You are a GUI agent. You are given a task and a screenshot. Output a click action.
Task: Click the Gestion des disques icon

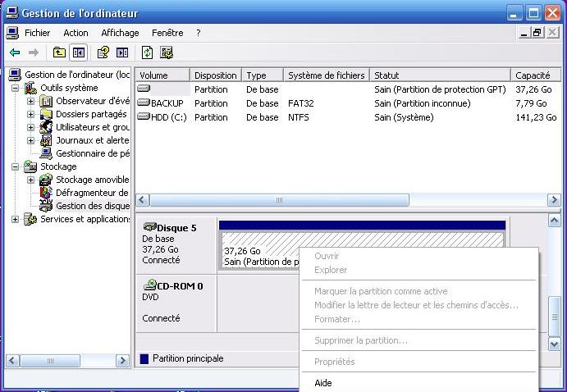[x=46, y=206]
